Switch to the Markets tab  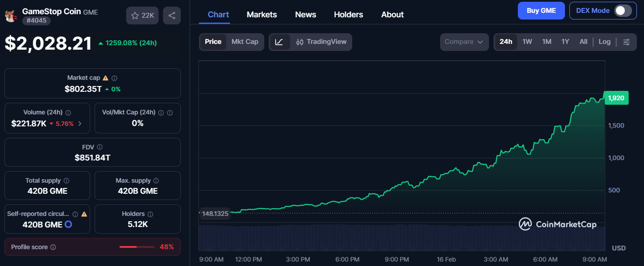[x=262, y=15]
